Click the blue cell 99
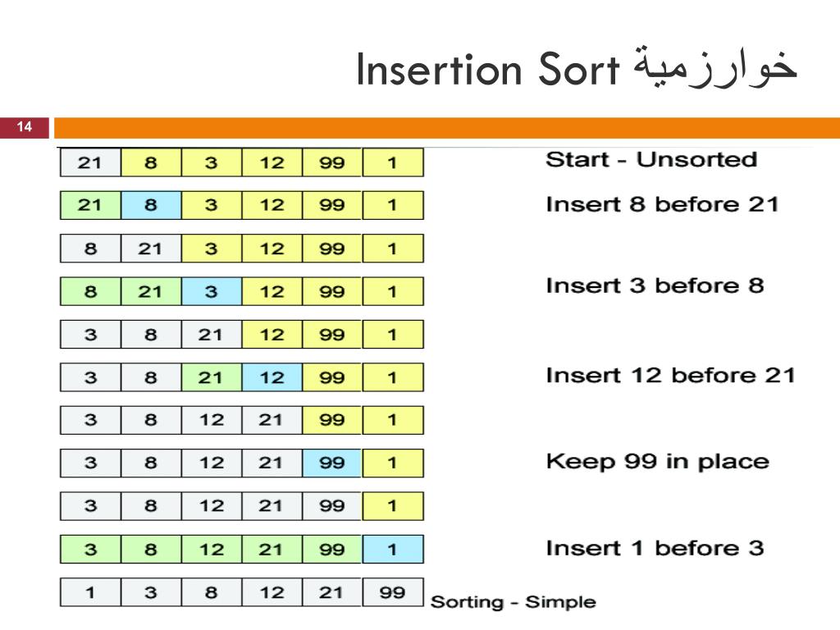 click(332, 463)
